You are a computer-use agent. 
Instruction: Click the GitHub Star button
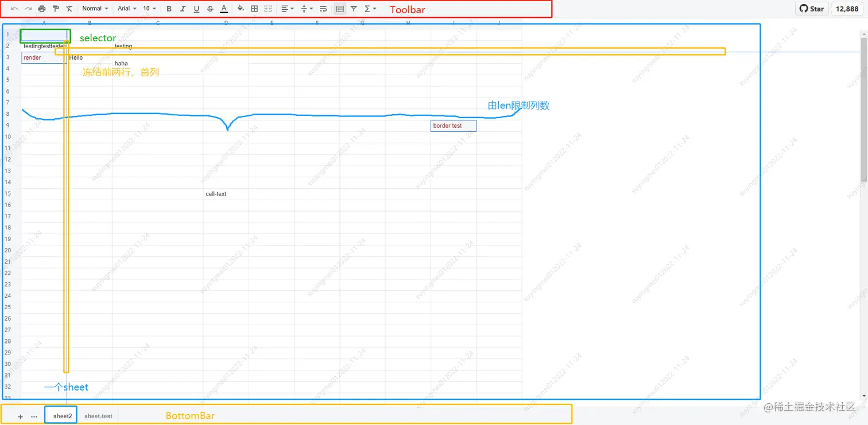tap(811, 9)
